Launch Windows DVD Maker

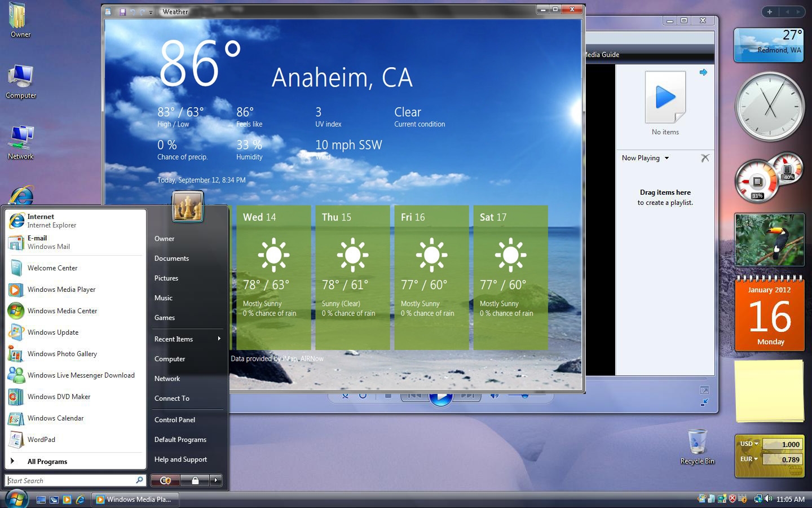click(x=76, y=397)
